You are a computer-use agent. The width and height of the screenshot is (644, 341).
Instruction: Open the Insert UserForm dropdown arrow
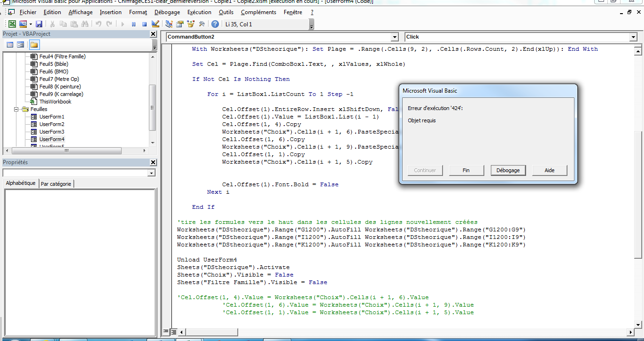pyautogui.click(x=31, y=24)
